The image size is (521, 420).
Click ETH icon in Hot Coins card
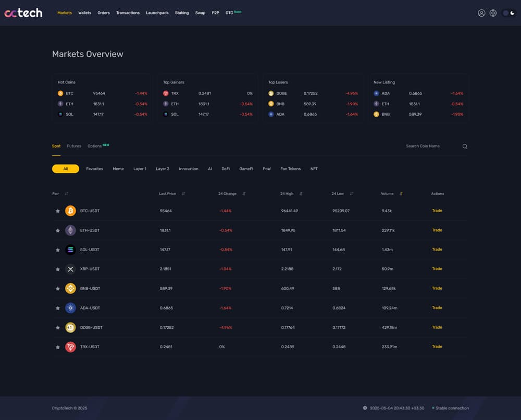pyautogui.click(x=60, y=104)
